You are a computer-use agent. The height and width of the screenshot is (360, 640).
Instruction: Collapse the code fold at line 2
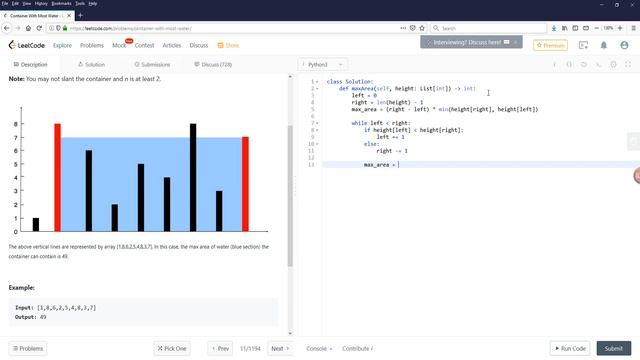click(x=317, y=89)
